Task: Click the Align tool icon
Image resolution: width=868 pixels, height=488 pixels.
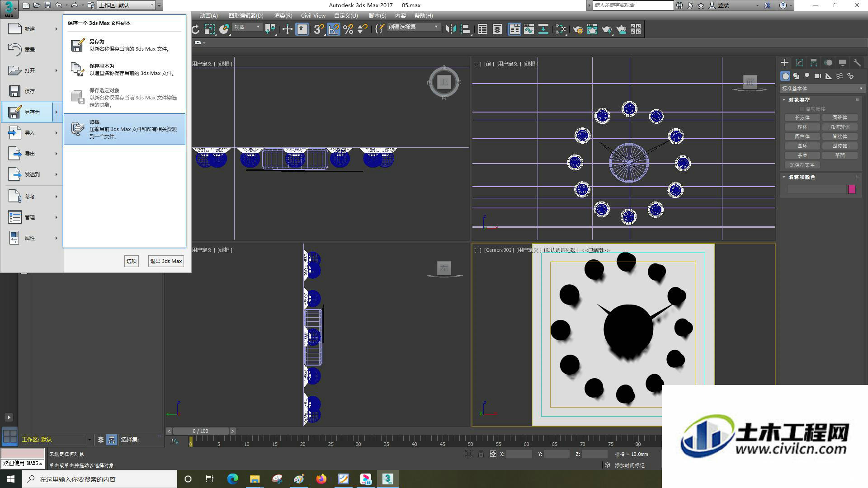Action: 465,29
